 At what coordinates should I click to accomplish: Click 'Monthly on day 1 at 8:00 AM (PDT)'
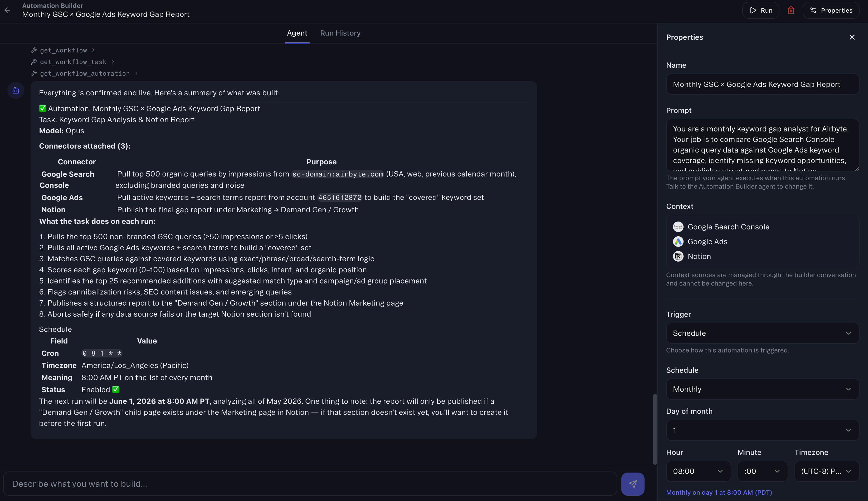coord(719,492)
